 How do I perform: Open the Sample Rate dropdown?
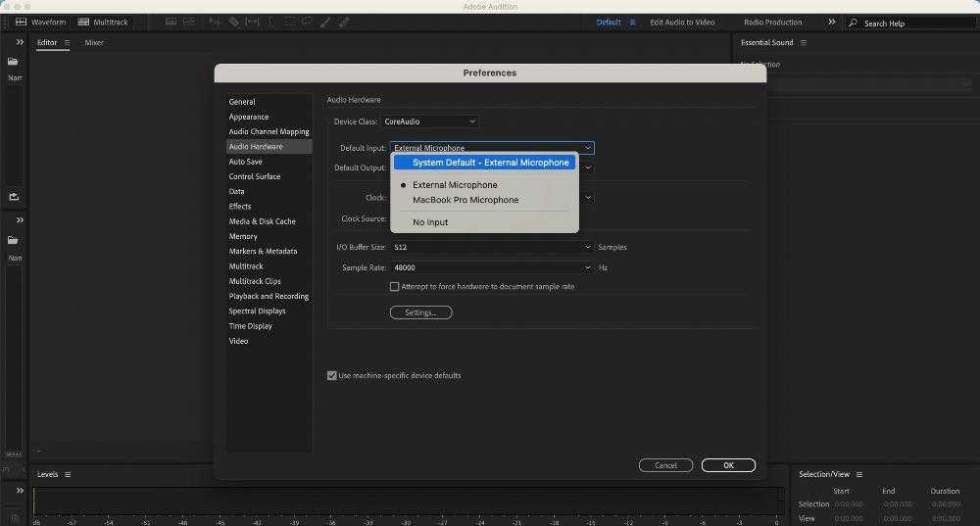pyautogui.click(x=492, y=267)
